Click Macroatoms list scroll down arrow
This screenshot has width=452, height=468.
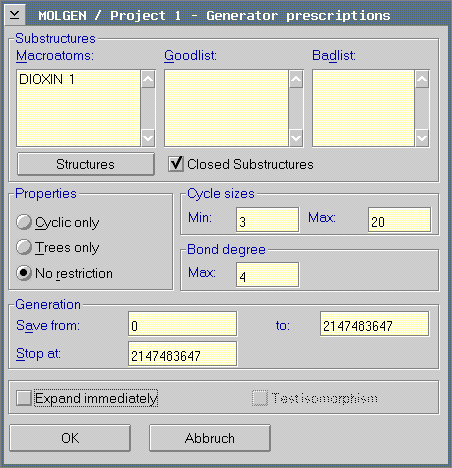point(148,137)
